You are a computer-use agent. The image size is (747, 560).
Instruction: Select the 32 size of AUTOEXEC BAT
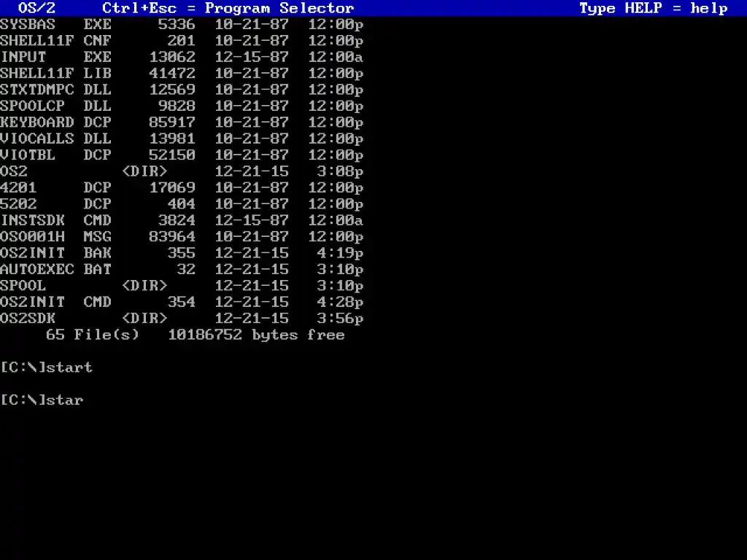(186, 270)
